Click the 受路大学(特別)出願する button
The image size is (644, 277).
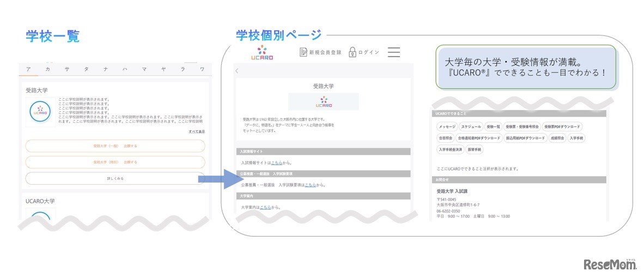[115, 162]
